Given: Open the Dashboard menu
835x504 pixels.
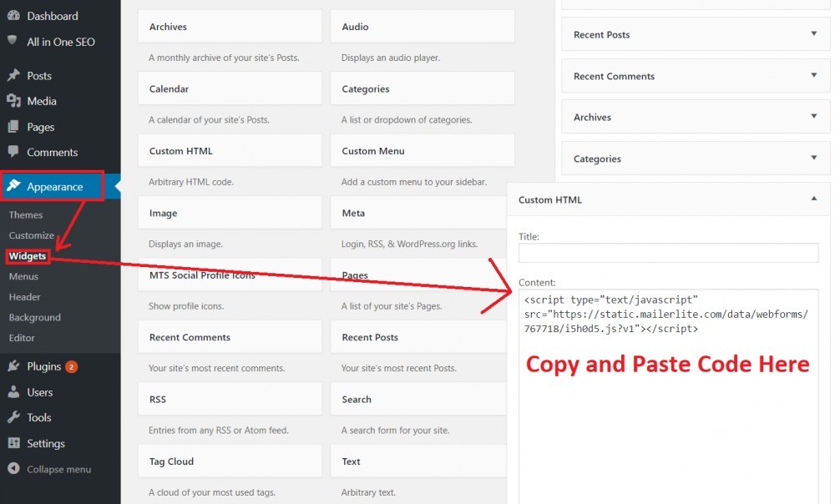Looking at the screenshot, I should point(52,16).
